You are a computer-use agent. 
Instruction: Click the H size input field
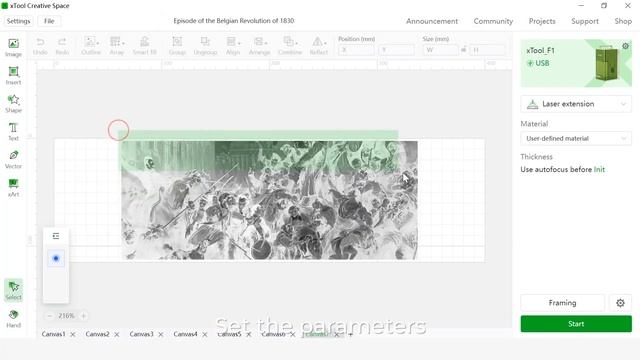(487, 50)
